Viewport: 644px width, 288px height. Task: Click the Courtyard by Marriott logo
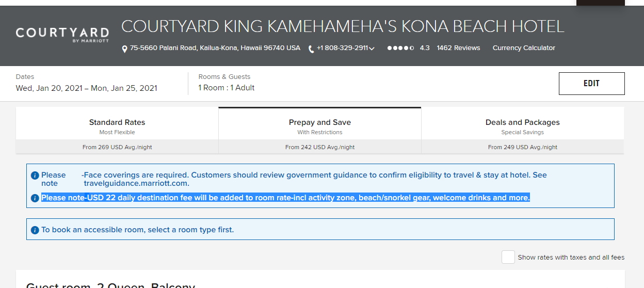[x=62, y=35]
